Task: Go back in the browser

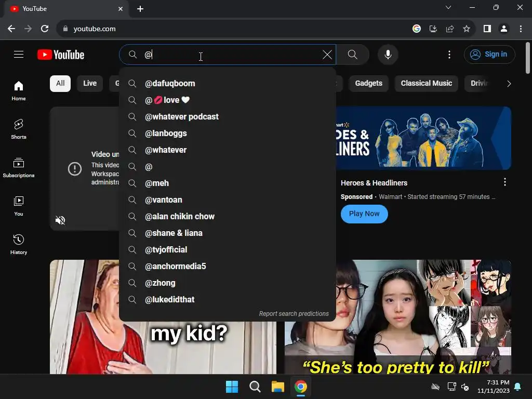Action: click(11, 29)
